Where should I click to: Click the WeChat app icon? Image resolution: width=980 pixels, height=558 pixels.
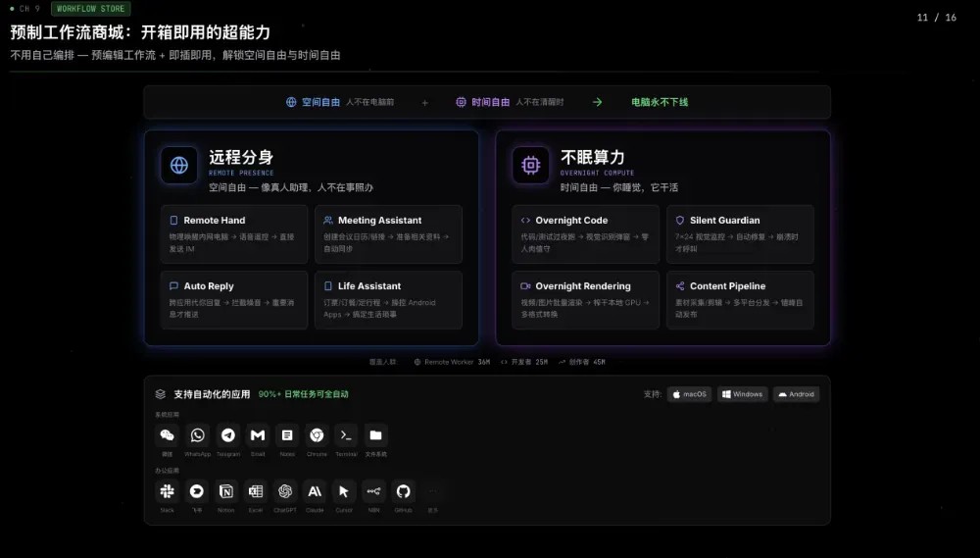(x=167, y=435)
